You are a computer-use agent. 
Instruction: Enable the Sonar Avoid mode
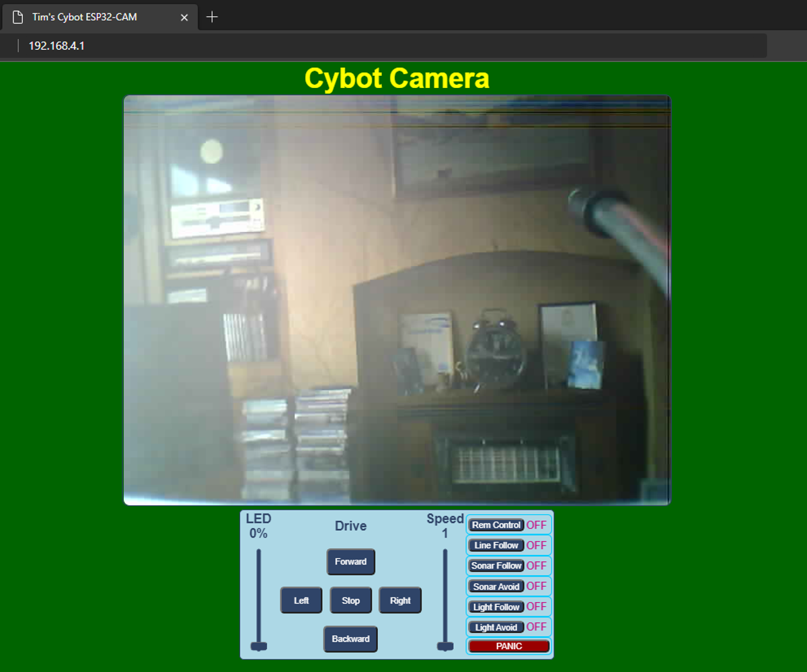pos(496,586)
